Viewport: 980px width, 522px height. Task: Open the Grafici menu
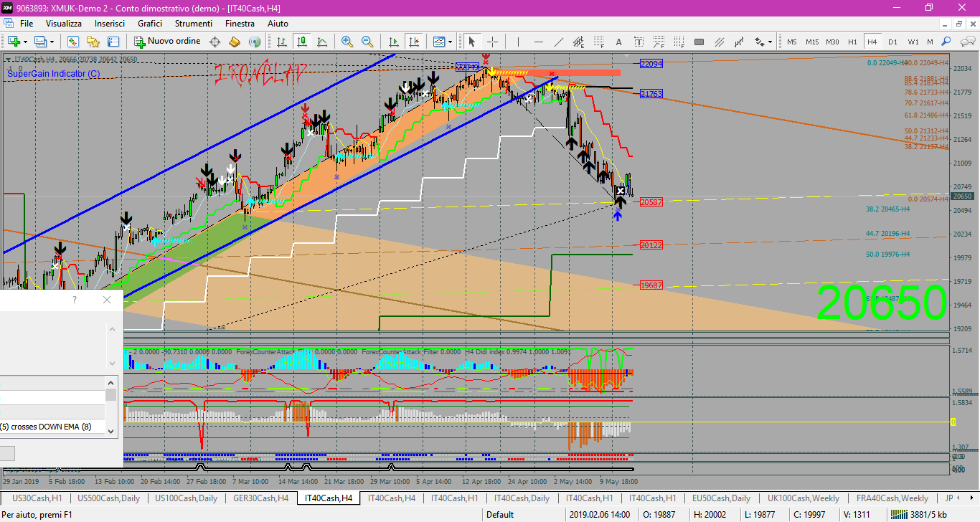[150, 24]
